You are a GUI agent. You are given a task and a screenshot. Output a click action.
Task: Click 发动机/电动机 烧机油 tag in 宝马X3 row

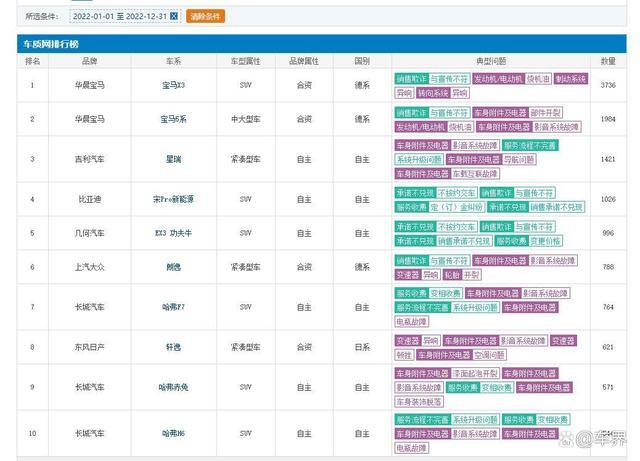point(512,78)
